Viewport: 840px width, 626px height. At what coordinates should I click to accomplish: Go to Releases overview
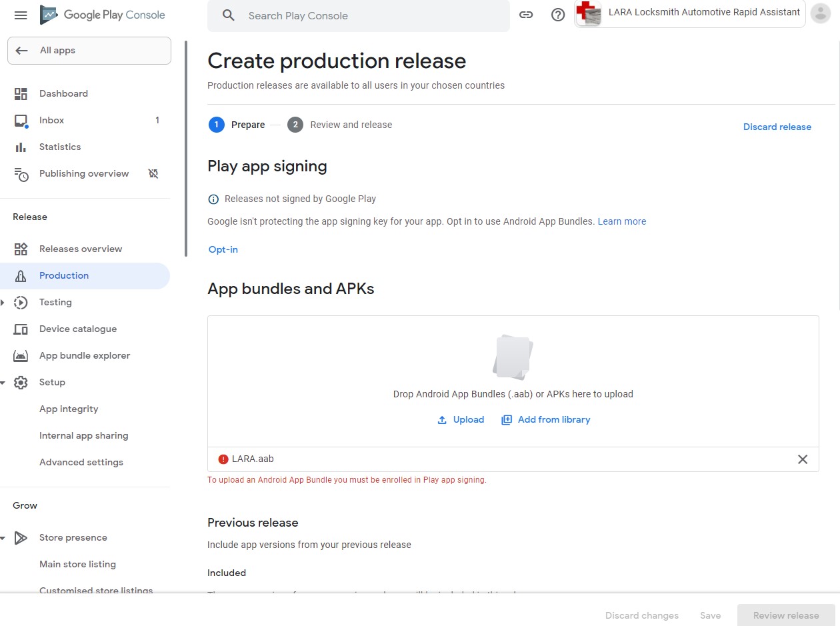pos(80,249)
